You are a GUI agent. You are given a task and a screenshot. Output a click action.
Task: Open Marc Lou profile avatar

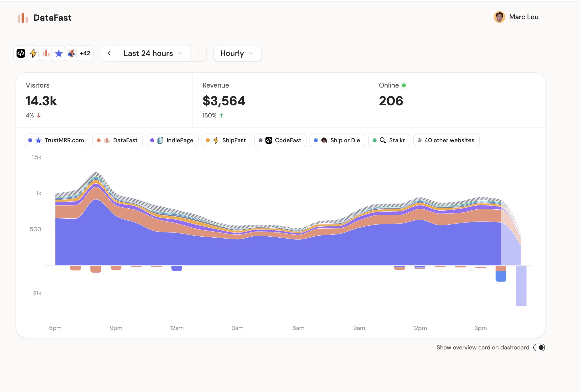(499, 17)
